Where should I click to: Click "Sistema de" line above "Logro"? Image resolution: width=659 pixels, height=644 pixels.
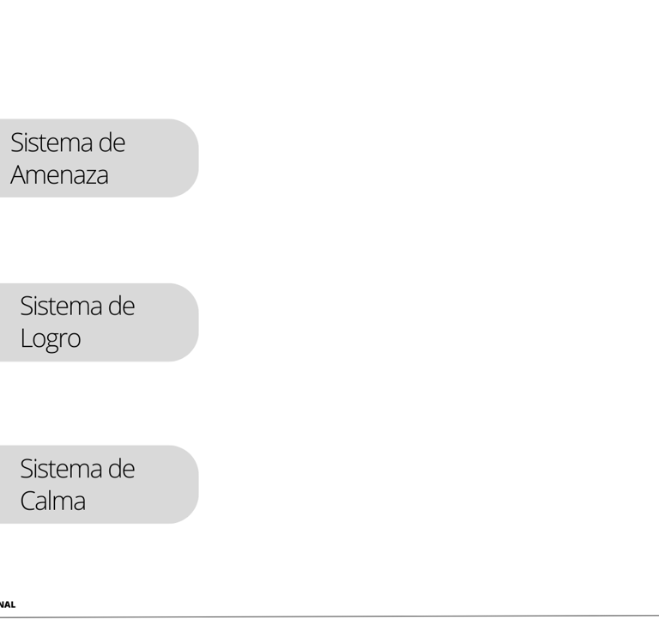[x=77, y=307]
